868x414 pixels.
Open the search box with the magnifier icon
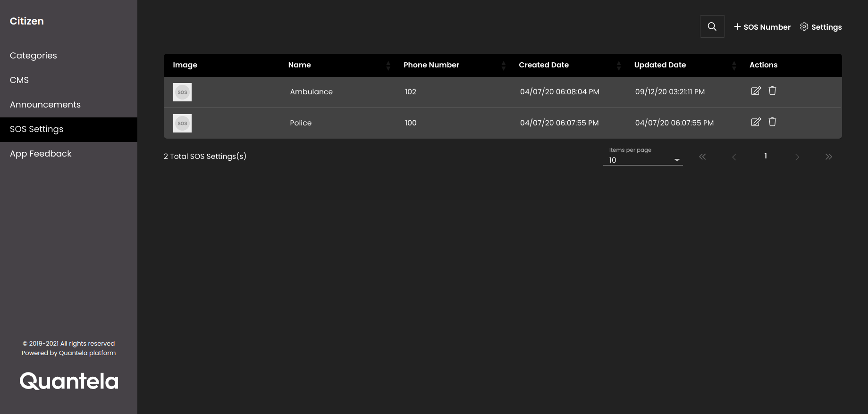coord(712,26)
